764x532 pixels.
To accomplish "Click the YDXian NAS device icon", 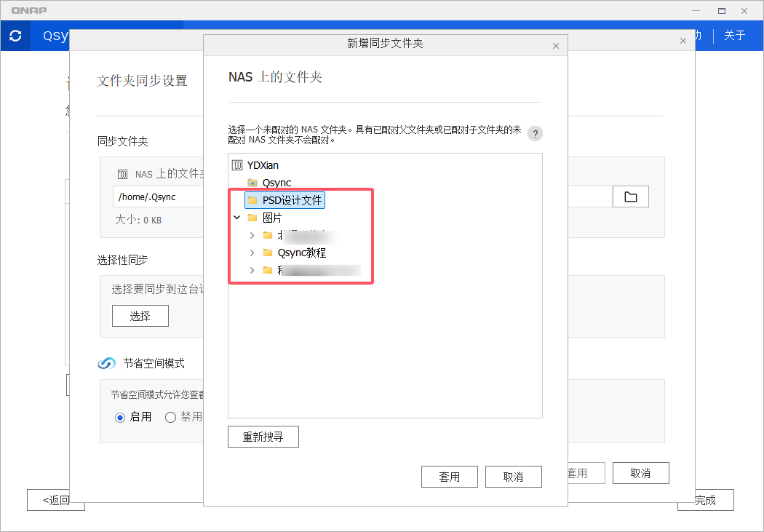I will (x=237, y=165).
